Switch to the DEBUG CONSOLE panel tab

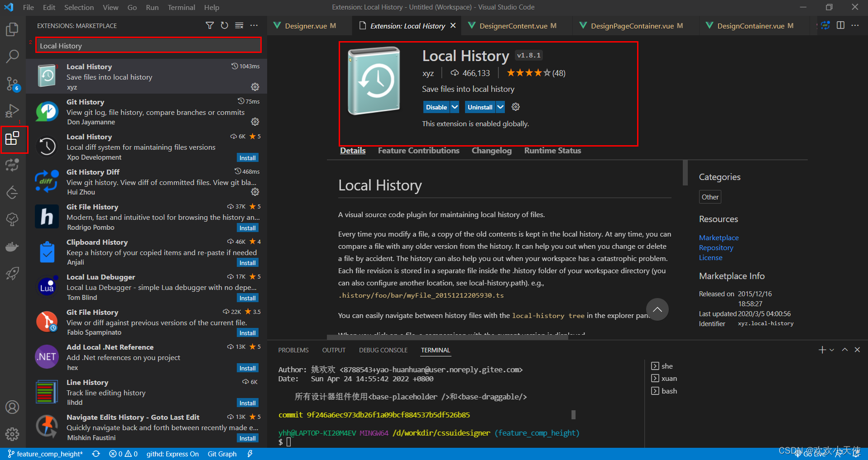tap(383, 350)
